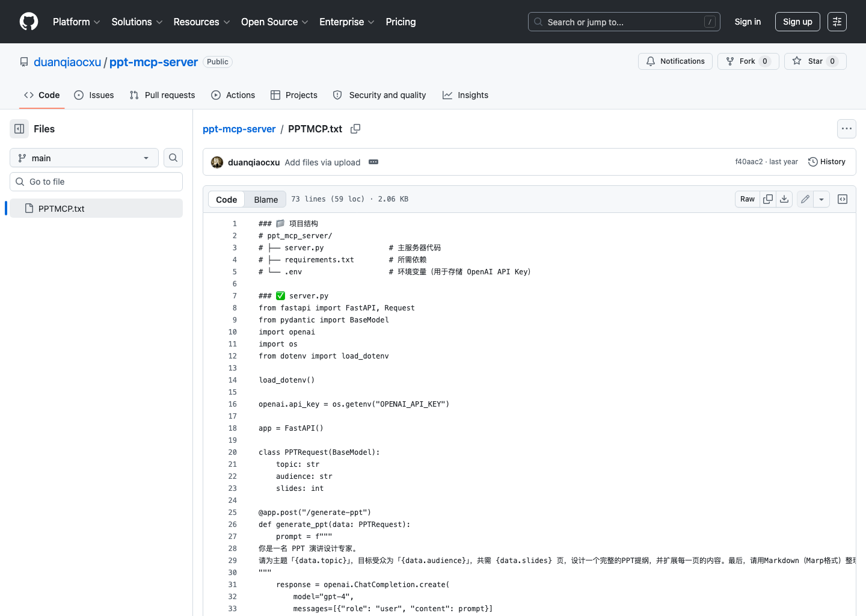Expand the commit message details ellipsis
This screenshot has height=616, width=866.
[373, 162]
